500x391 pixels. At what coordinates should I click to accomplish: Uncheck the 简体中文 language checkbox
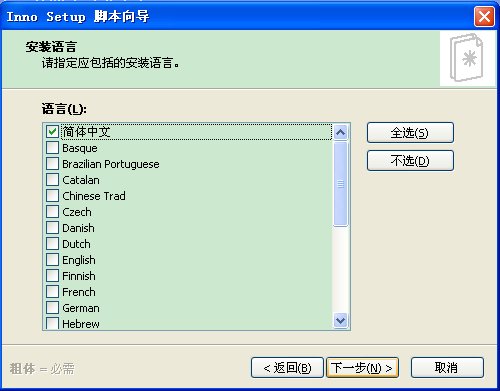pos(52,132)
